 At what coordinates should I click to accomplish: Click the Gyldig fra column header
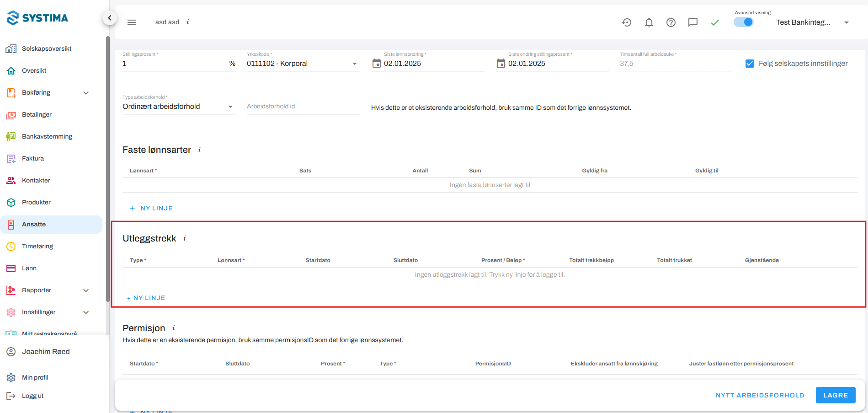click(595, 171)
